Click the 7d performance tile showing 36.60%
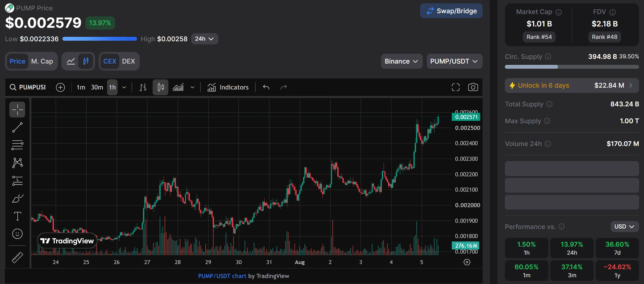The height and width of the screenshot is (284, 644). pos(617,248)
